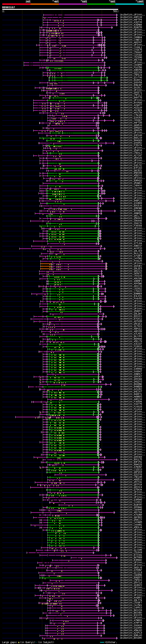Click the green ~80% identity color bar
Image resolution: width=146 pixels, height=644 pixels.
click(101, 4)
